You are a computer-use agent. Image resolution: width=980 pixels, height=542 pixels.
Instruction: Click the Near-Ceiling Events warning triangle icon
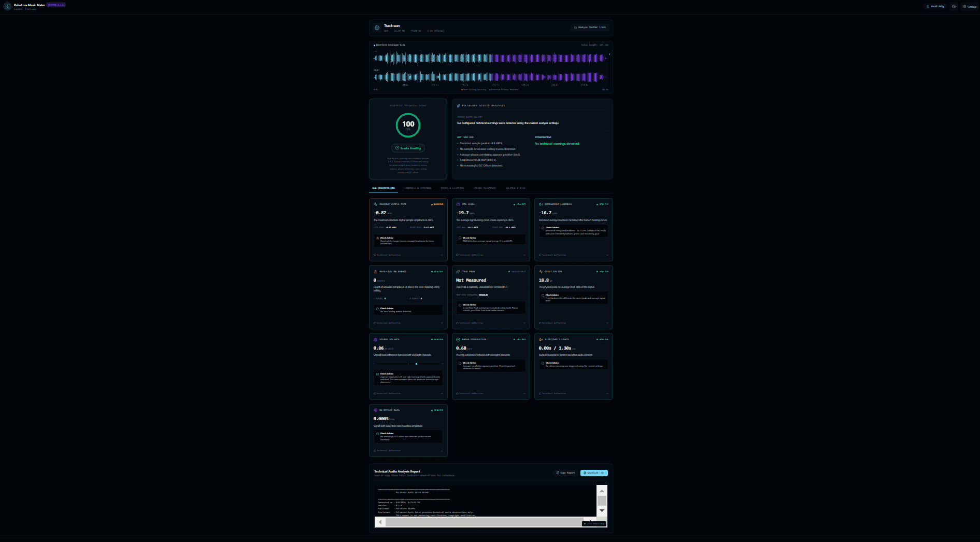click(x=376, y=272)
